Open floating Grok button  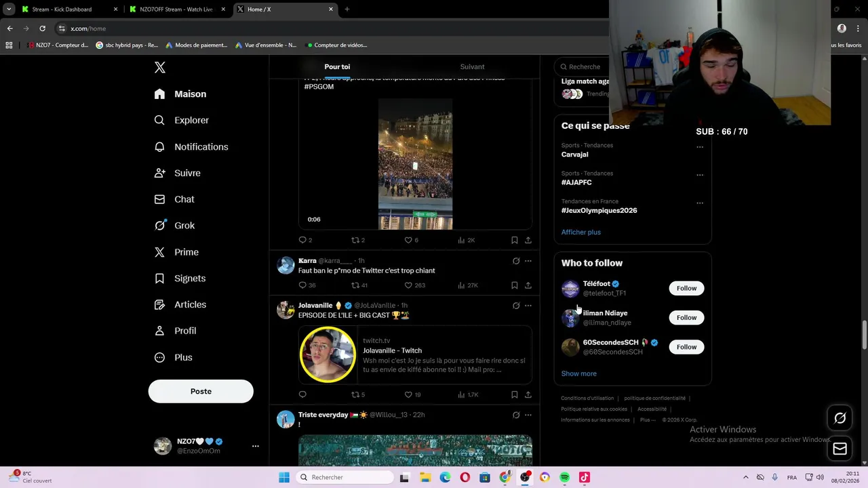pyautogui.click(x=840, y=418)
